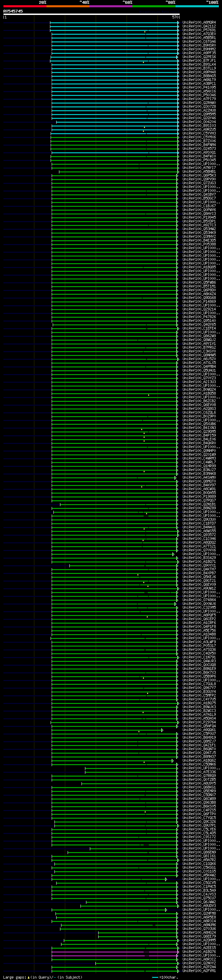Click hit label UniRef100_P50345
222x980 pixels.
(x=199, y=160)
